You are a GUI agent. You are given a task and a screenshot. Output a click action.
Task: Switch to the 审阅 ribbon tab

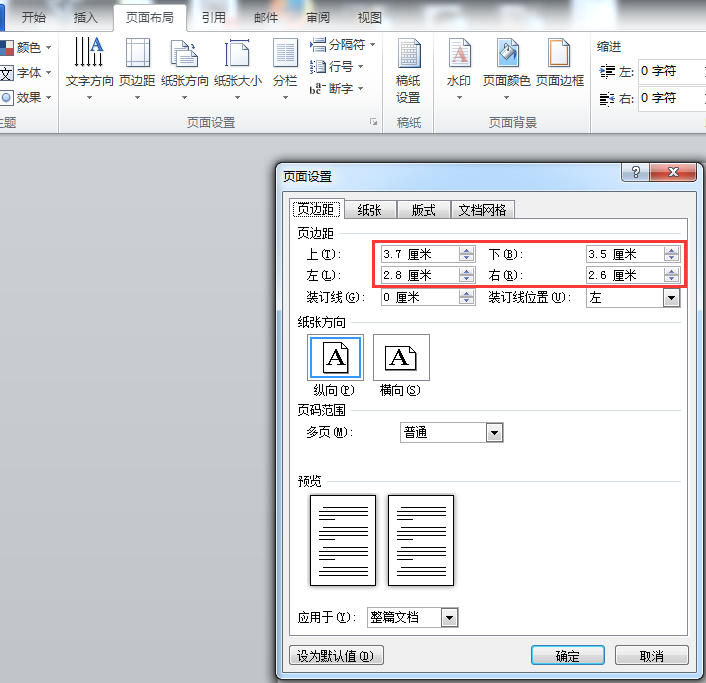318,18
